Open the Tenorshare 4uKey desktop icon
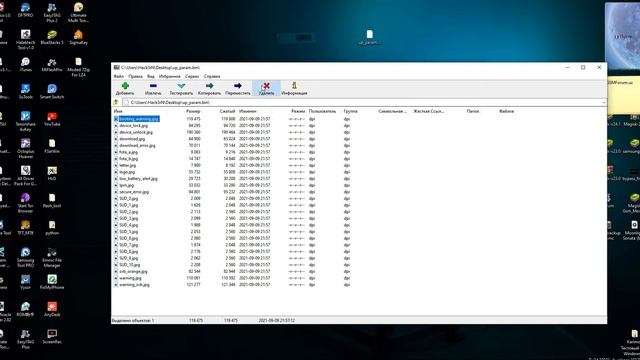The width and height of the screenshot is (640, 360). click(x=25, y=121)
